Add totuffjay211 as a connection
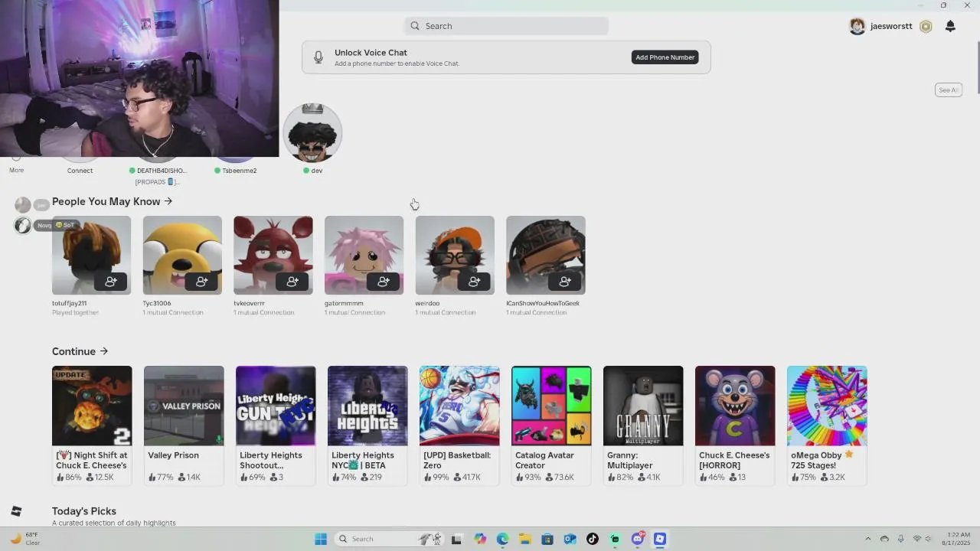This screenshot has width=980, height=551. tap(111, 282)
